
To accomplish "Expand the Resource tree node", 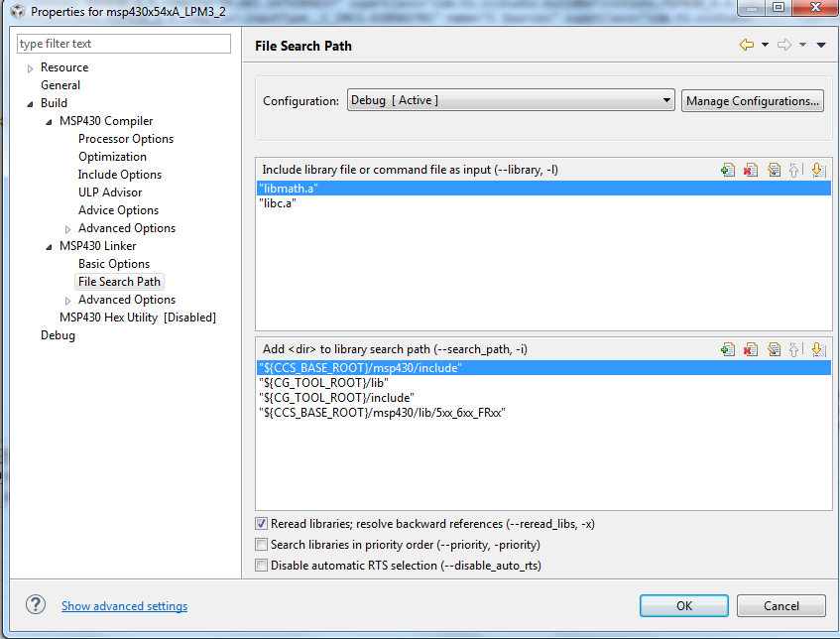I will pyautogui.click(x=30, y=68).
